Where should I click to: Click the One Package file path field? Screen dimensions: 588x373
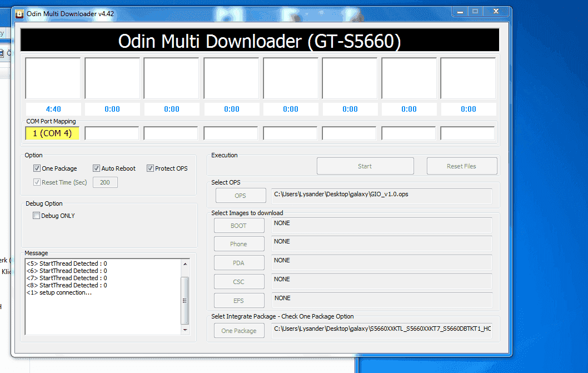click(x=382, y=330)
